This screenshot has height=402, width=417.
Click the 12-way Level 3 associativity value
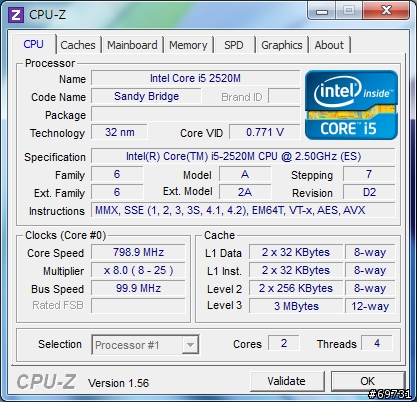370,306
